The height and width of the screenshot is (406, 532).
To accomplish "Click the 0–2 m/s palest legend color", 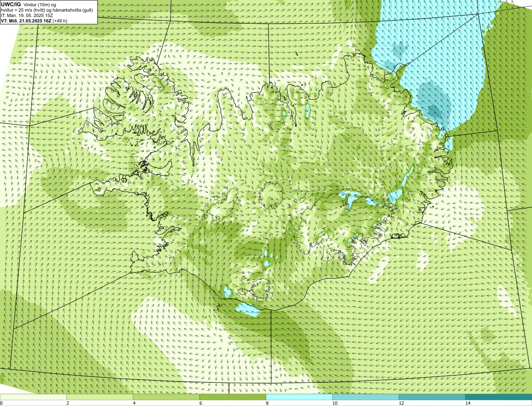I will [x=33, y=397].
